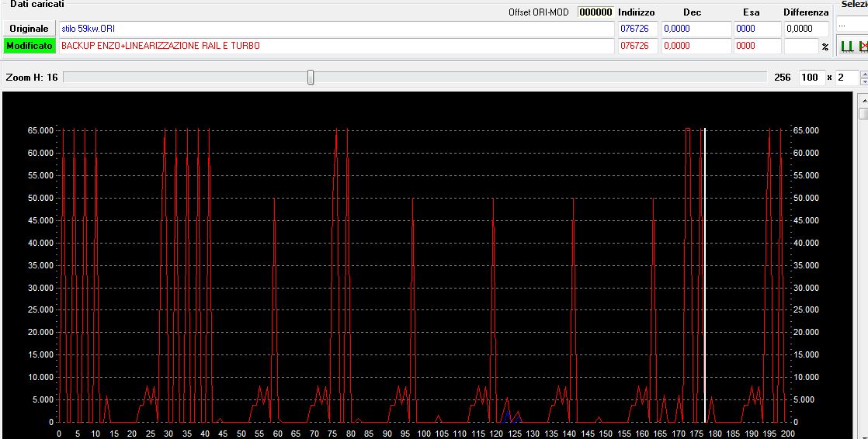Screen dimensions: 868x439
Task: Click the original Esa hex field
Action: (x=756, y=29)
